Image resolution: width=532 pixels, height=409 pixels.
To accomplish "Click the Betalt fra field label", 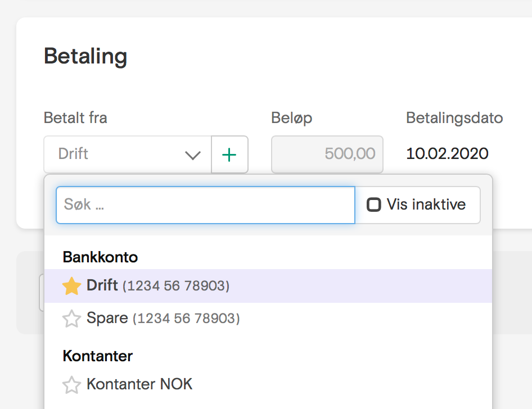I will (75, 118).
